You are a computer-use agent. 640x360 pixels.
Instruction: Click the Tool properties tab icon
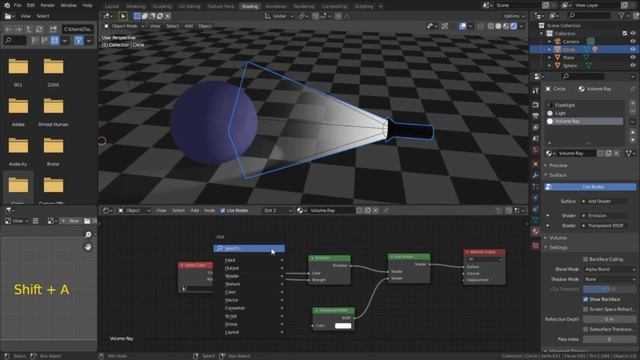pyautogui.click(x=536, y=91)
